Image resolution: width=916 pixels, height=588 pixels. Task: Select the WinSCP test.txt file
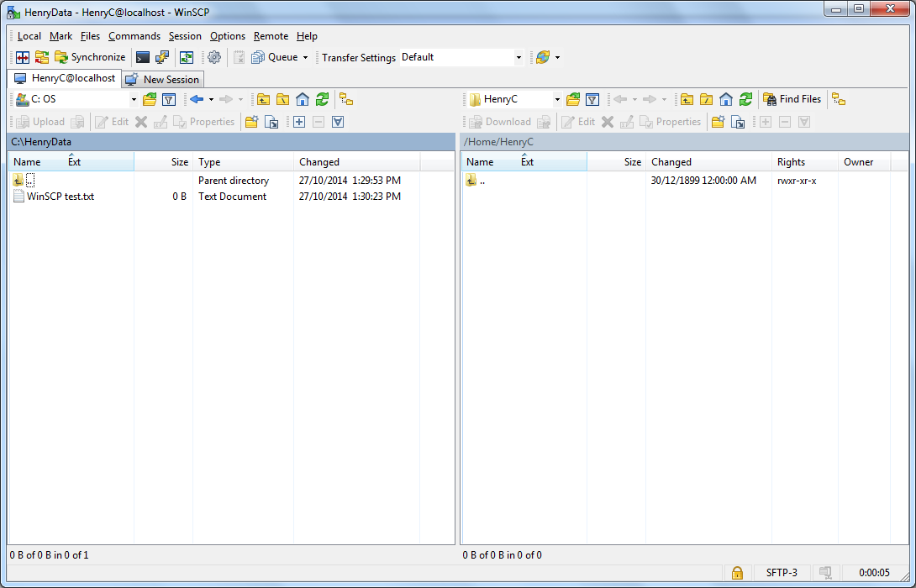pyautogui.click(x=61, y=197)
